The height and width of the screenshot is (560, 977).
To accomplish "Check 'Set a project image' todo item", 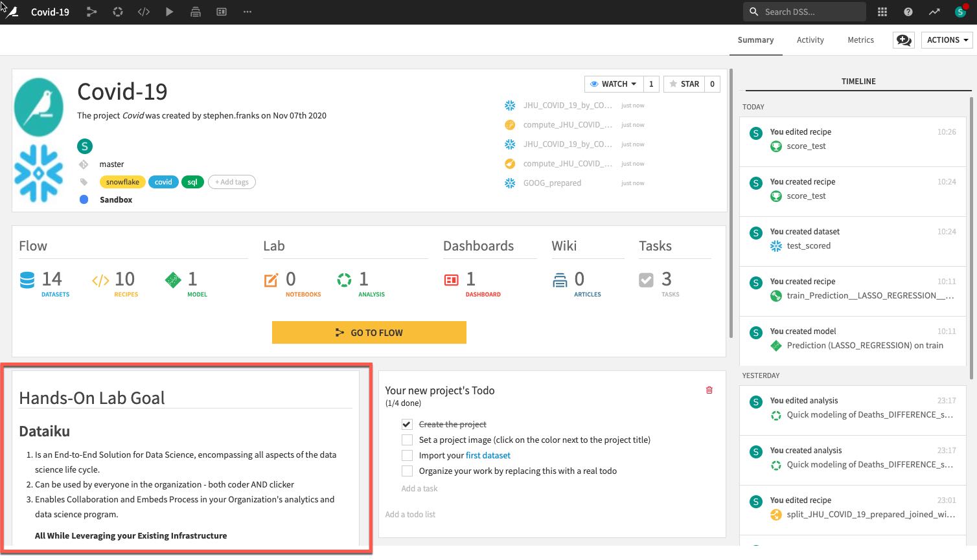I will 407,440.
